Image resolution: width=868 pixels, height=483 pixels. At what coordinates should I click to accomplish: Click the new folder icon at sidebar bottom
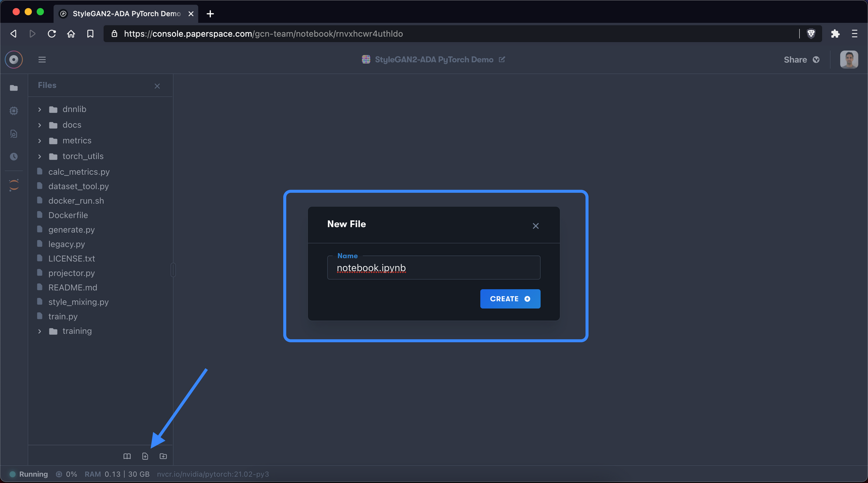pos(163,456)
